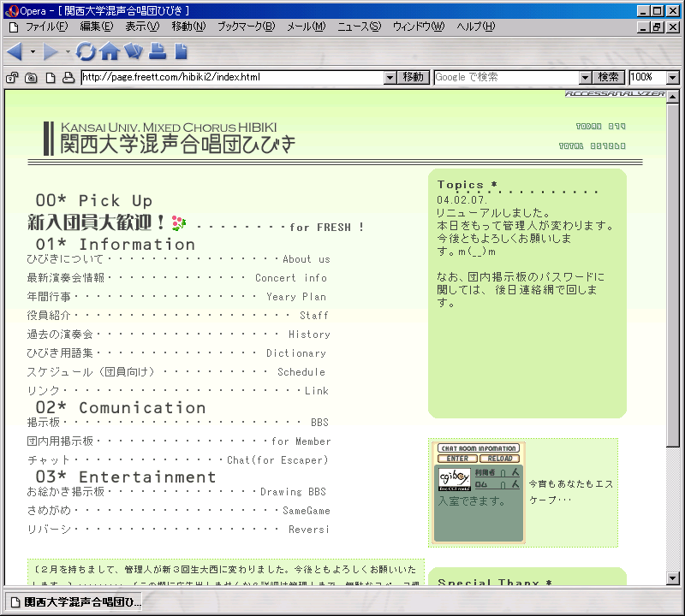Open the for FRESH link
Viewport: 685px width, 616px height.
point(326,228)
